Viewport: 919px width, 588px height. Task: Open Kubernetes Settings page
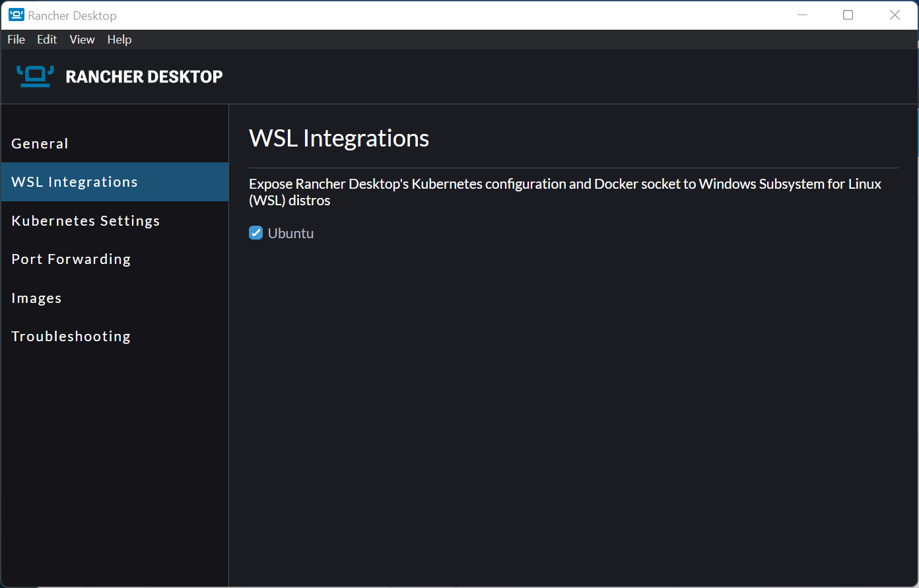coord(115,220)
